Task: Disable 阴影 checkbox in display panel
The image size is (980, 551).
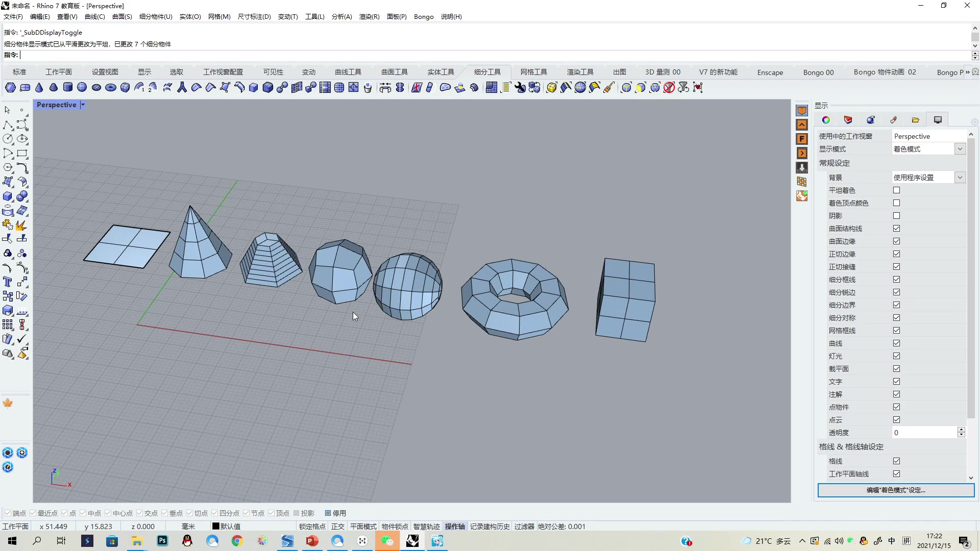Action: 896,215
